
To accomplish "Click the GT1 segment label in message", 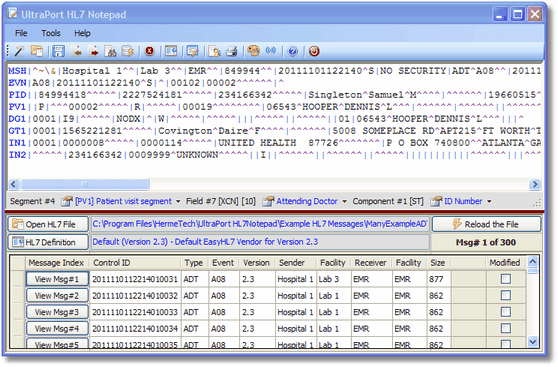I will [17, 131].
